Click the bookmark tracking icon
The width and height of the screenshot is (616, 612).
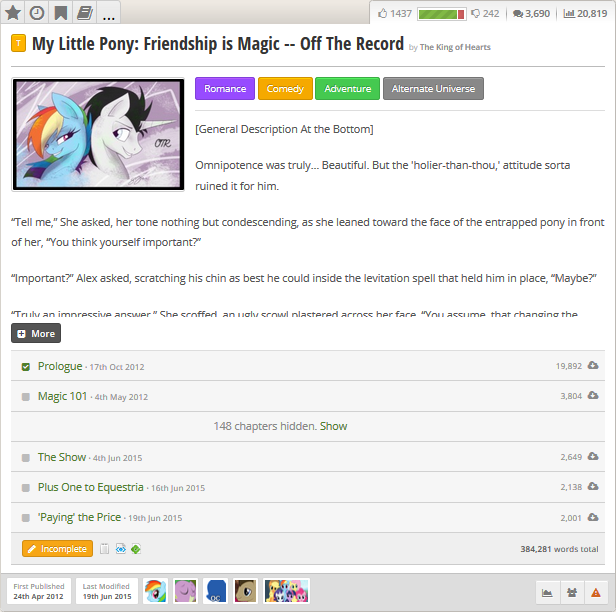(60, 13)
